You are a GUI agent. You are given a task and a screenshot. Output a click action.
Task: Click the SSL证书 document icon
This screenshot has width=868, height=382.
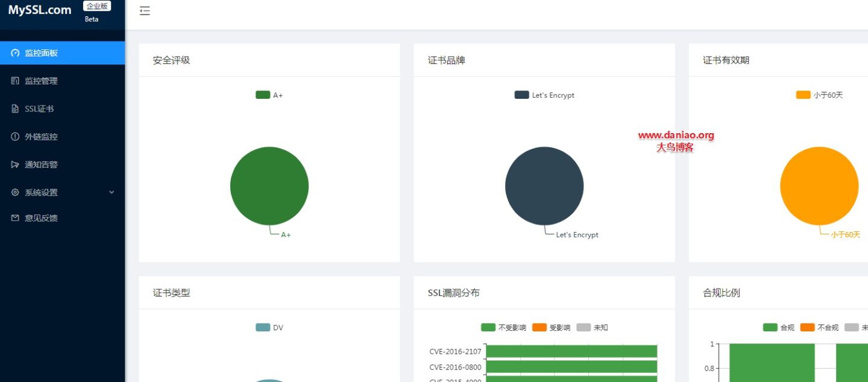click(15, 109)
